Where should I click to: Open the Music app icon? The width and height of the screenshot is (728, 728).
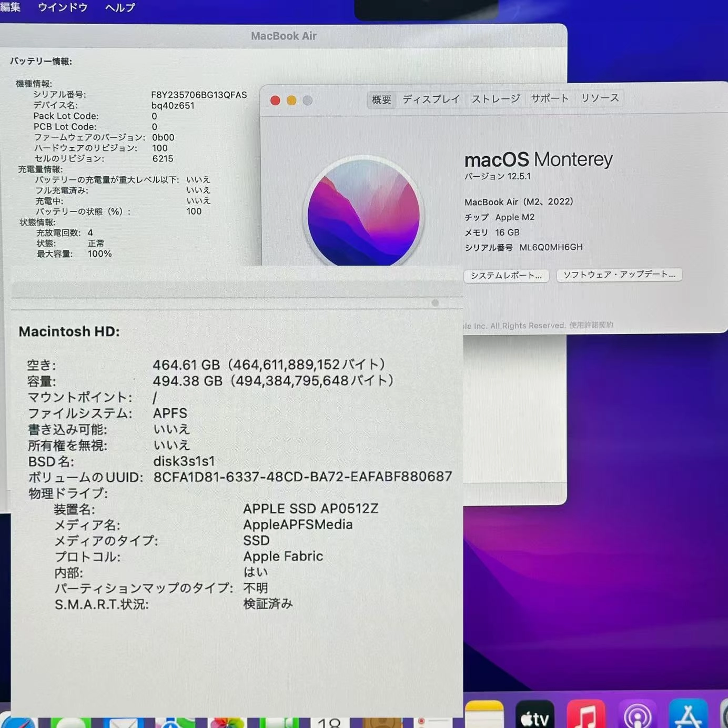click(x=585, y=717)
